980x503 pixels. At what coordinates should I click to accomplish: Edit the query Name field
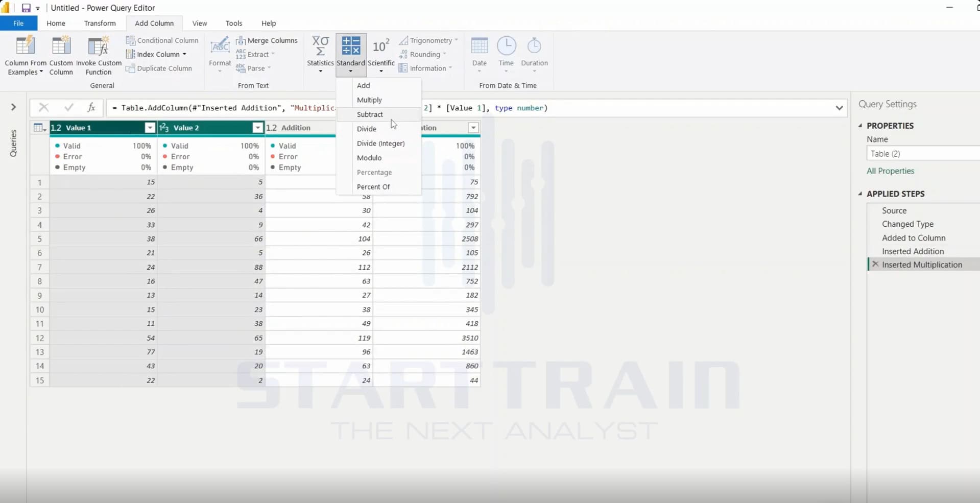pos(923,154)
